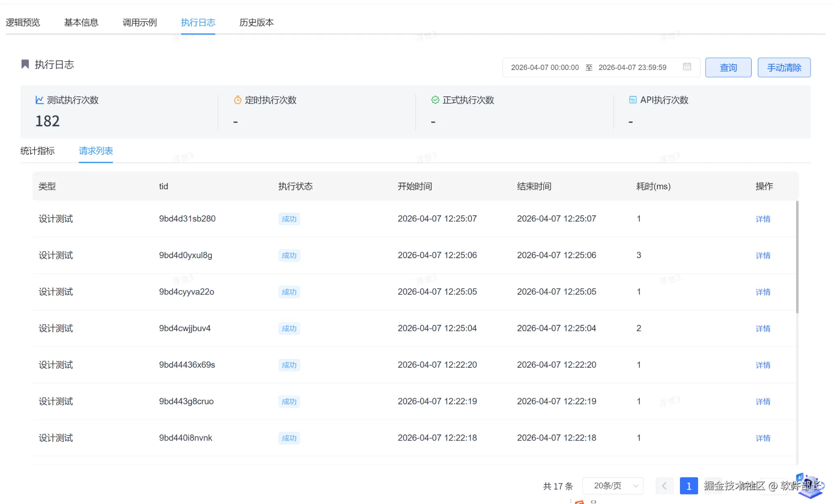
Task: Switch to the 逻辑预览 tab
Action: [x=23, y=22]
